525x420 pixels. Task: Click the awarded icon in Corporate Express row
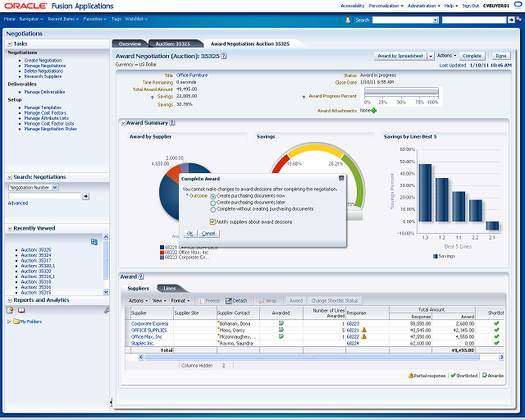281,323
